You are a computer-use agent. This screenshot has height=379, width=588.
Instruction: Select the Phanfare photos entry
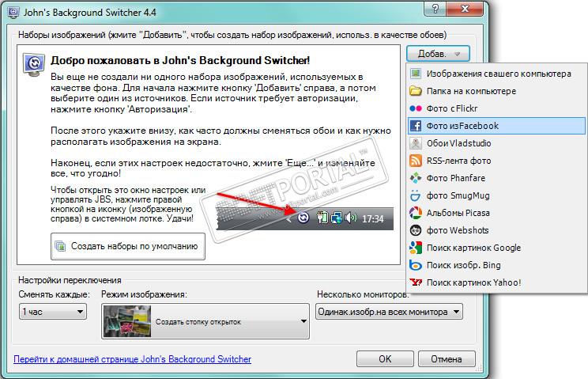point(496,178)
